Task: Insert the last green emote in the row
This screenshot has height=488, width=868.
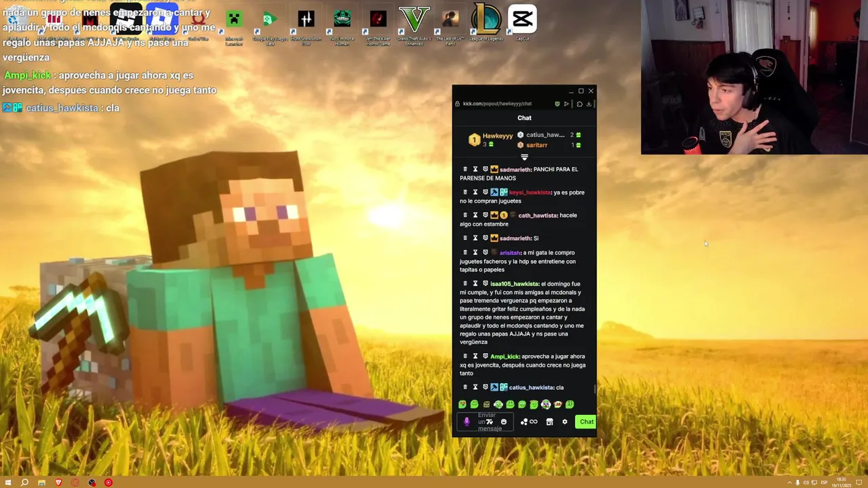Action: pos(570,405)
